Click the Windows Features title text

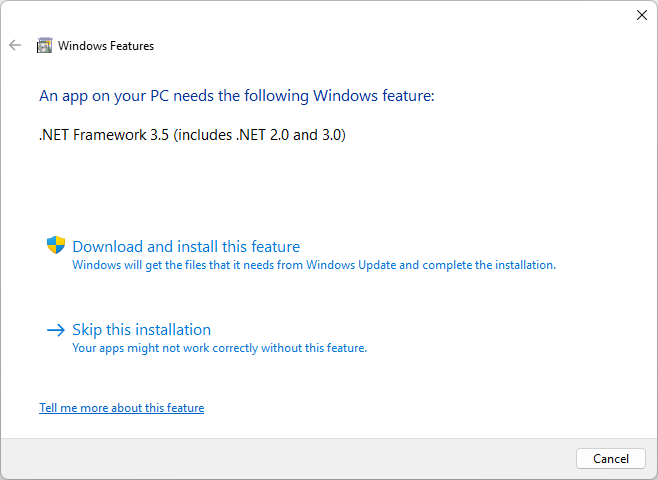click(106, 46)
